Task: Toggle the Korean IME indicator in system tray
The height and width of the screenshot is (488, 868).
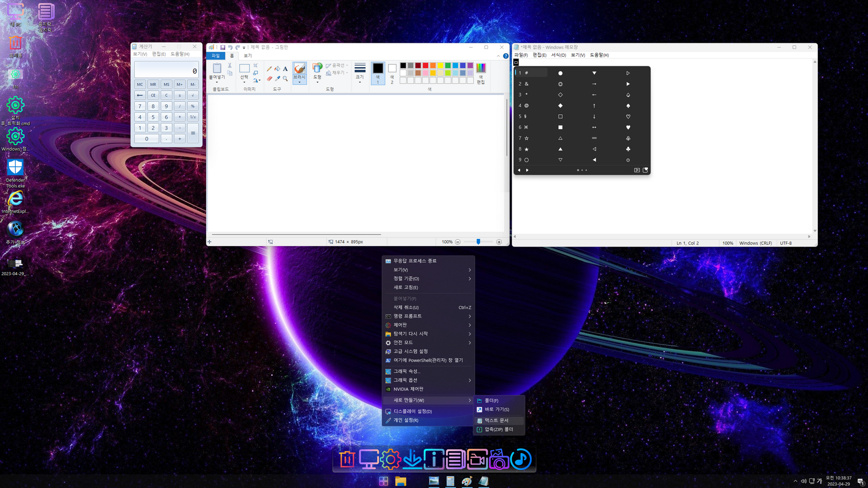Action: [819, 481]
